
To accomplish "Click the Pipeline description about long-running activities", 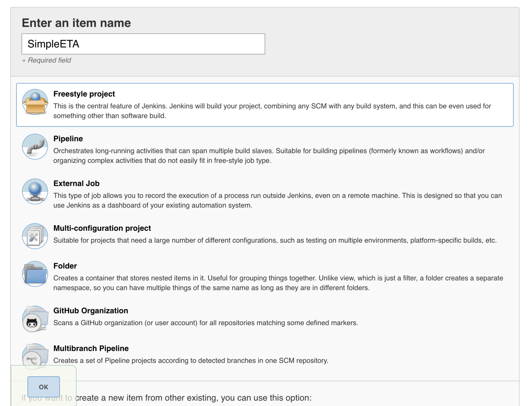I will click(x=269, y=156).
